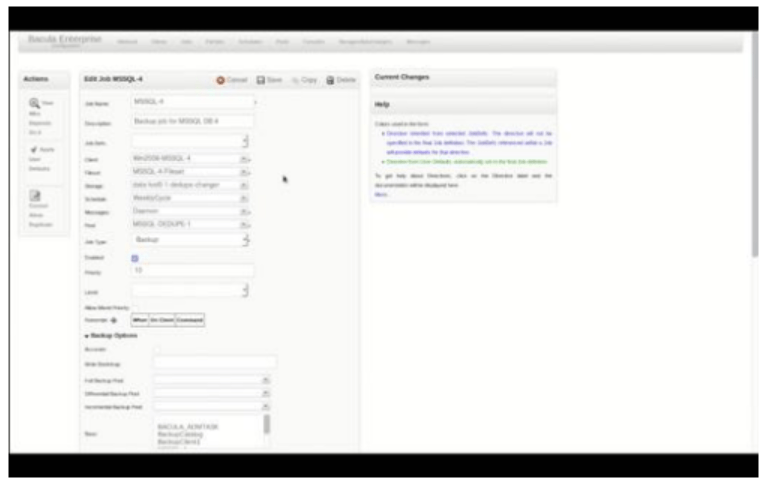Click the Storage field value
767x480 pixels.
185,185
